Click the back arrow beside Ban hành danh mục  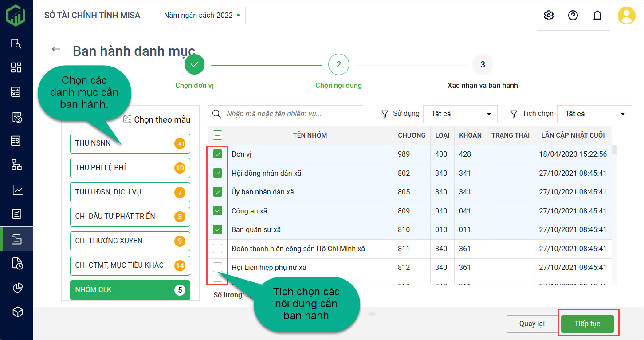(56, 49)
